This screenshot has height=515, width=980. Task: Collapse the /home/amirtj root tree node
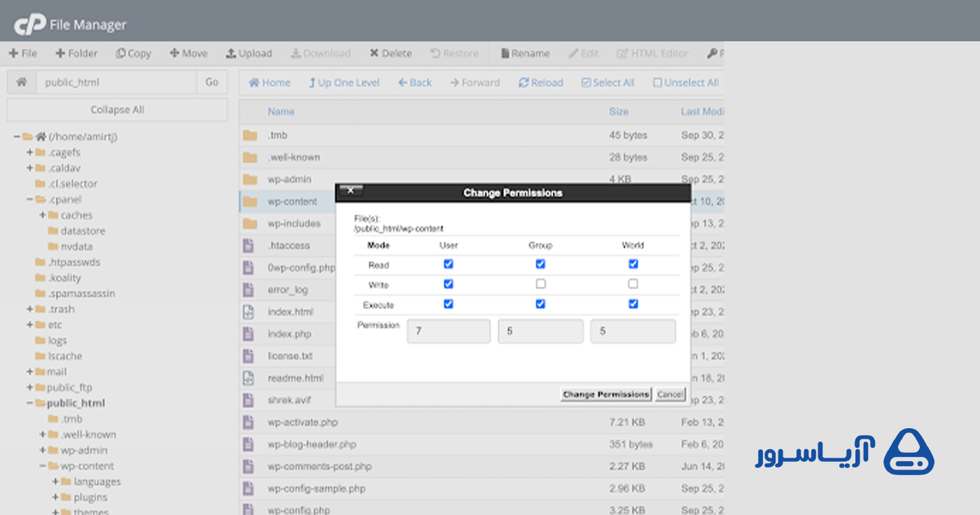[17, 137]
